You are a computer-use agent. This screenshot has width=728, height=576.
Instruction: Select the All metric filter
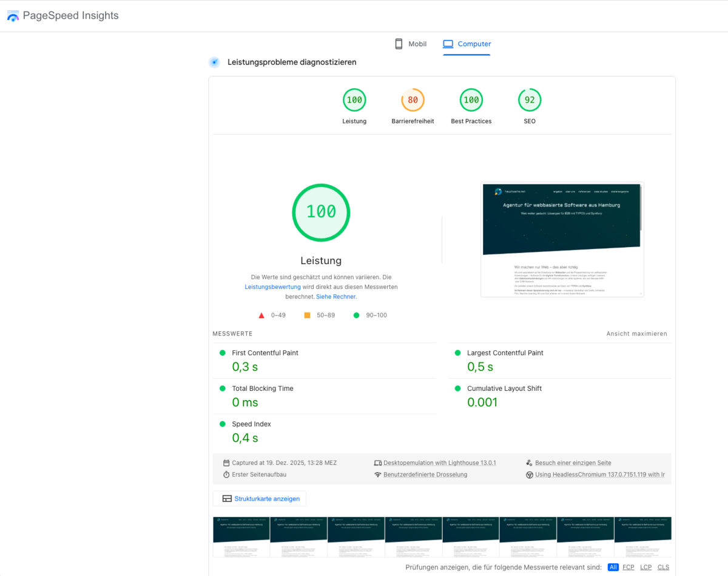(x=613, y=568)
